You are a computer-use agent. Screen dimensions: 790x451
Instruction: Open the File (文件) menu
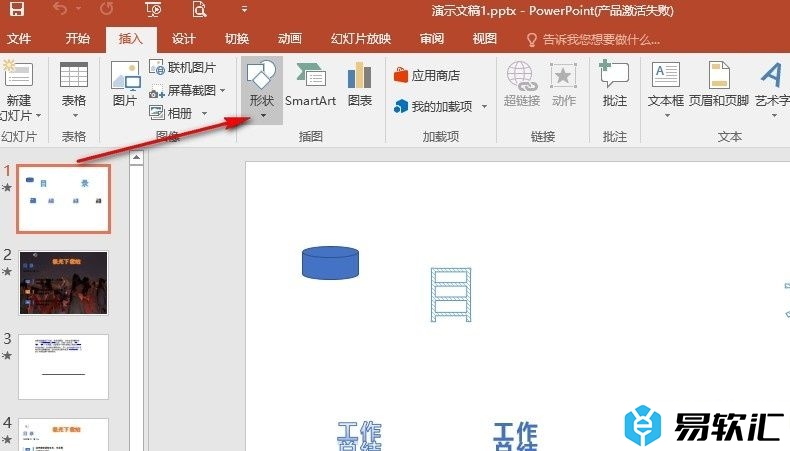point(19,40)
